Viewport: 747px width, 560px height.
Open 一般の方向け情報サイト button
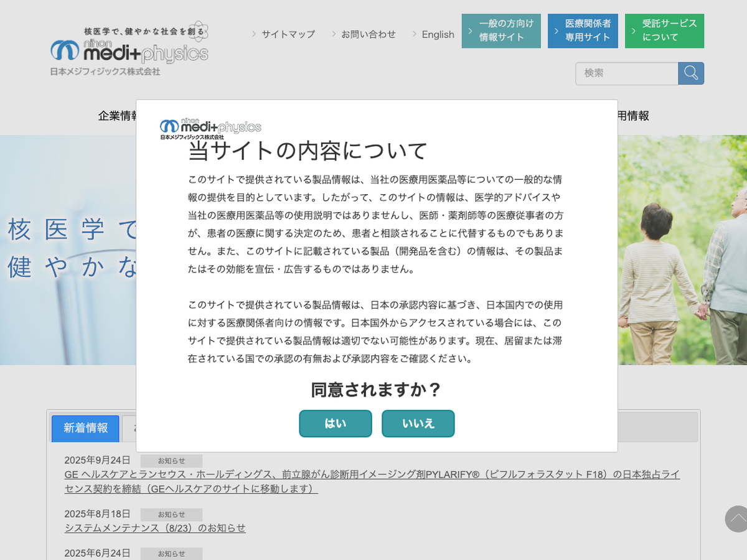coord(501,31)
